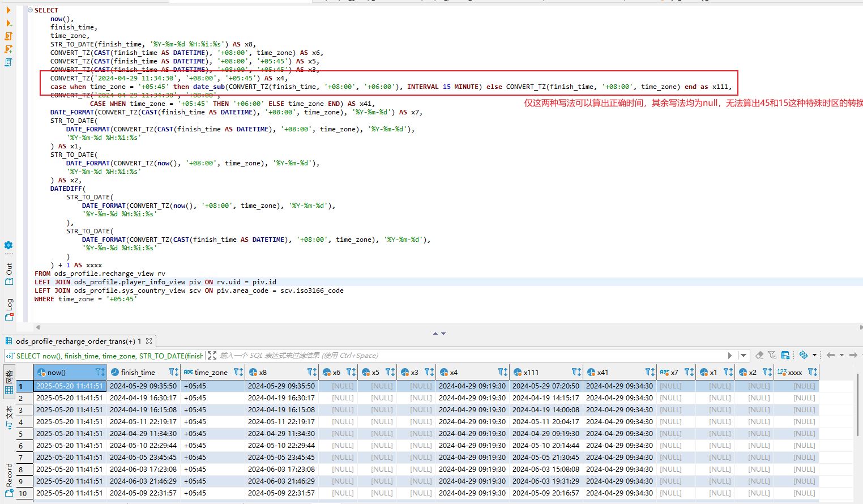Image resolution: width=863 pixels, height=504 pixels.
Task: Click WHERE time_zone line in editor
Action: [x=86, y=299]
